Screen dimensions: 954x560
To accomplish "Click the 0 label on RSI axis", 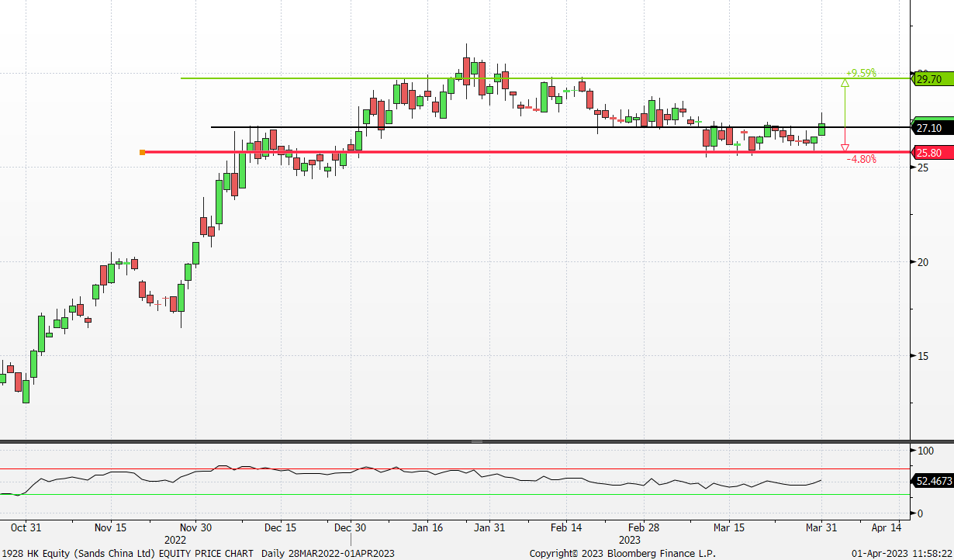I will [x=920, y=513].
